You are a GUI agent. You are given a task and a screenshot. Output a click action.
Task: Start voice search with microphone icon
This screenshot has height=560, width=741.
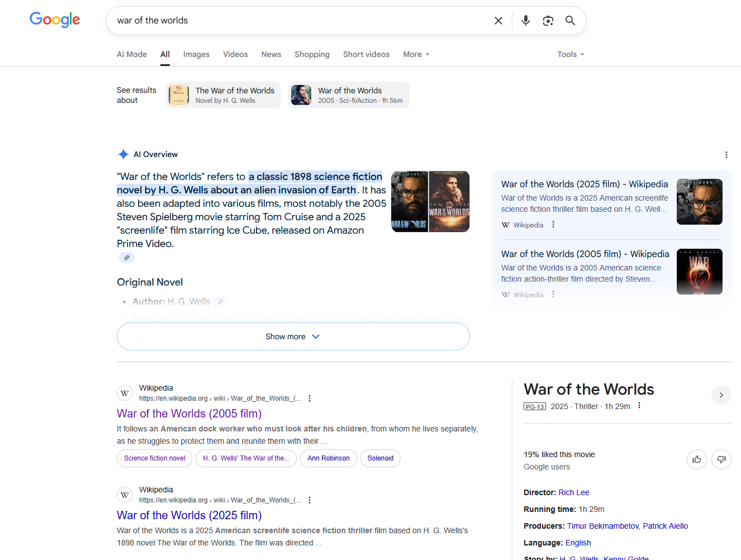click(x=526, y=21)
